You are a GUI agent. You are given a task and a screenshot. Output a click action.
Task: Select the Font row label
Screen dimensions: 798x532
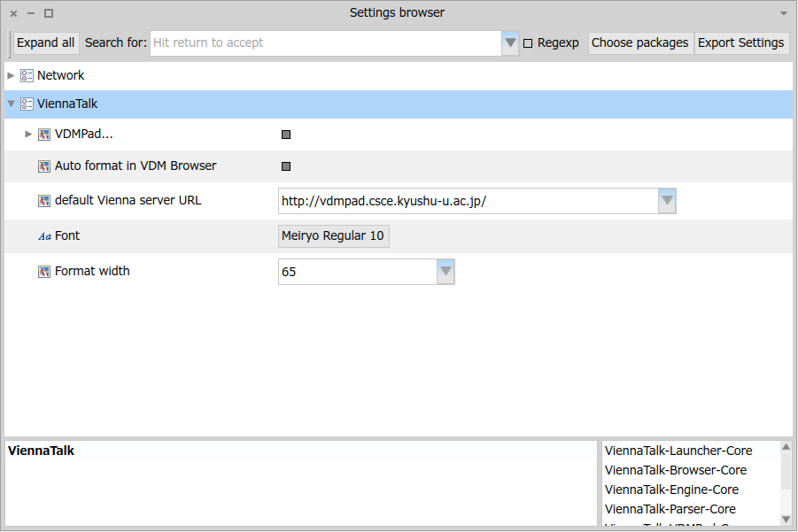tap(67, 236)
